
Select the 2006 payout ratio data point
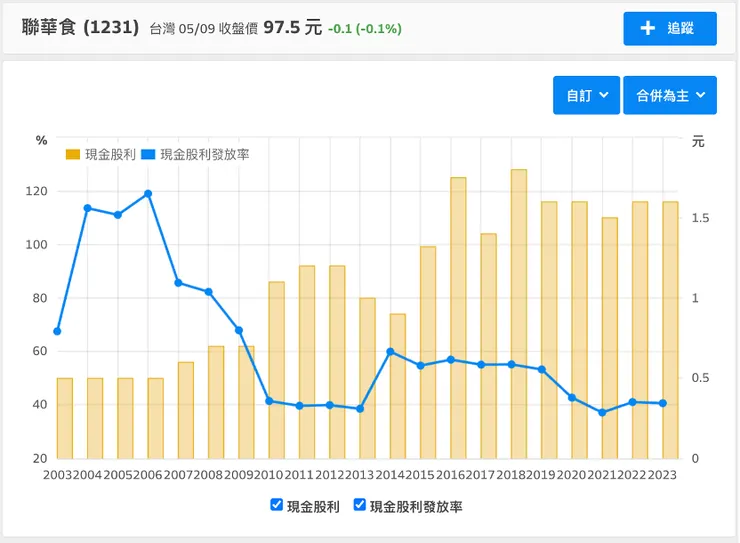(148, 194)
